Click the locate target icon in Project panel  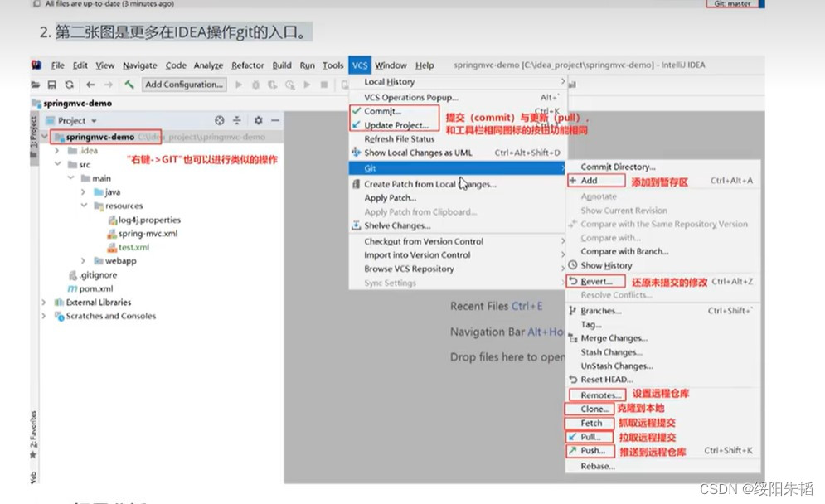[220, 120]
